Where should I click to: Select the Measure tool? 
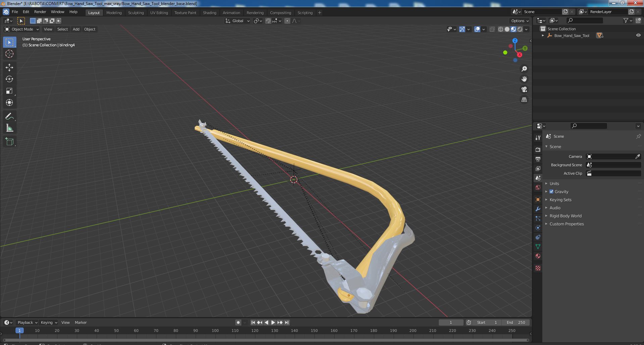tap(9, 128)
